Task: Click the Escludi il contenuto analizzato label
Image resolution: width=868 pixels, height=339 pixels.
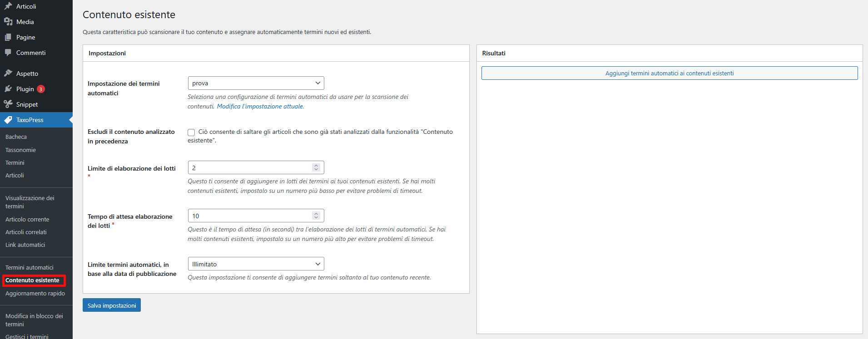Action: click(131, 136)
